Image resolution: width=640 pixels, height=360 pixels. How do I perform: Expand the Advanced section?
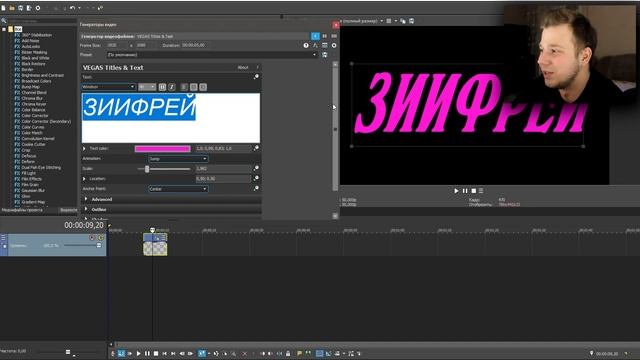coord(86,199)
